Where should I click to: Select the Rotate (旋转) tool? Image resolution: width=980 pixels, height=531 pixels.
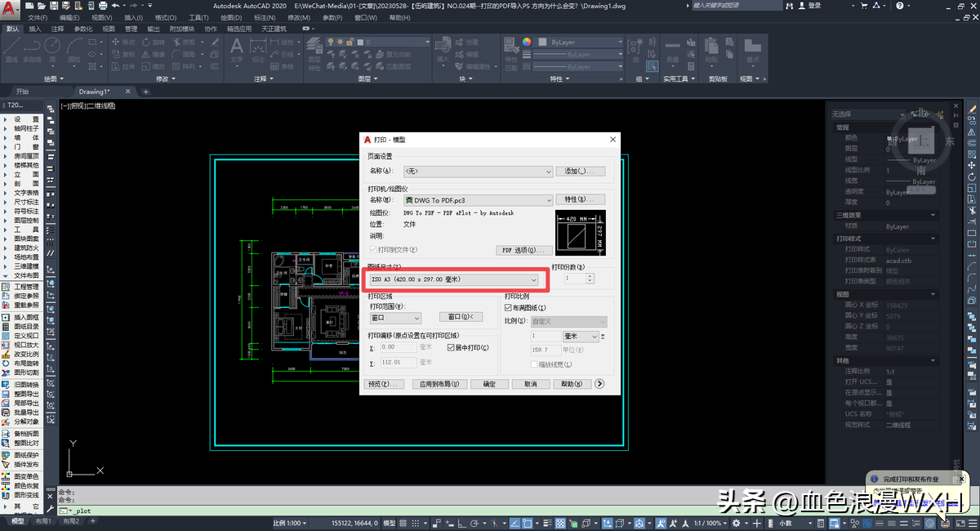point(152,42)
